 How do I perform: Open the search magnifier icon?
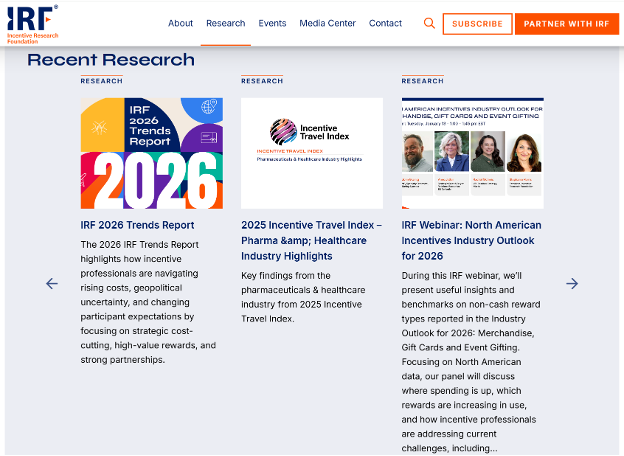(x=429, y=23)
